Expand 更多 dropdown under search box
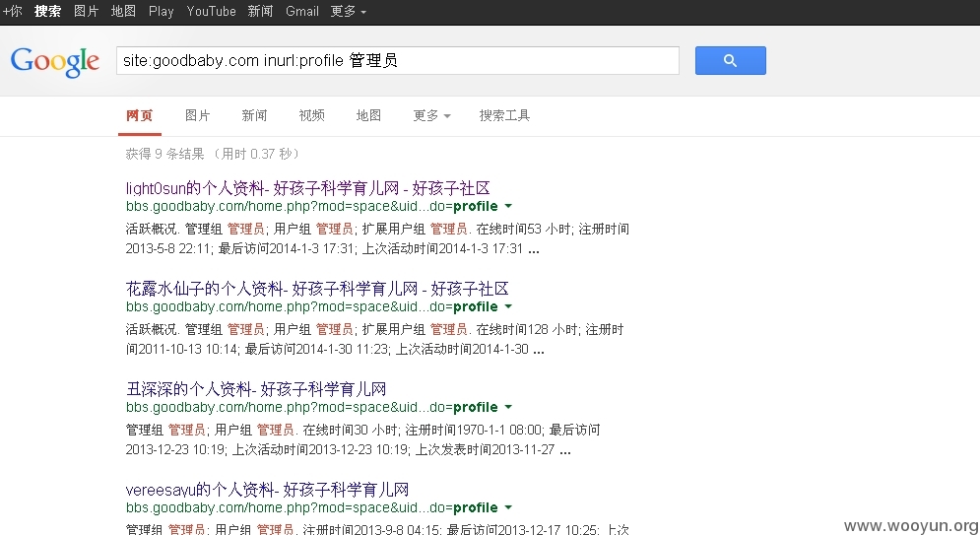The height and width of the screenshot is (535, 980). pos(431,115)
